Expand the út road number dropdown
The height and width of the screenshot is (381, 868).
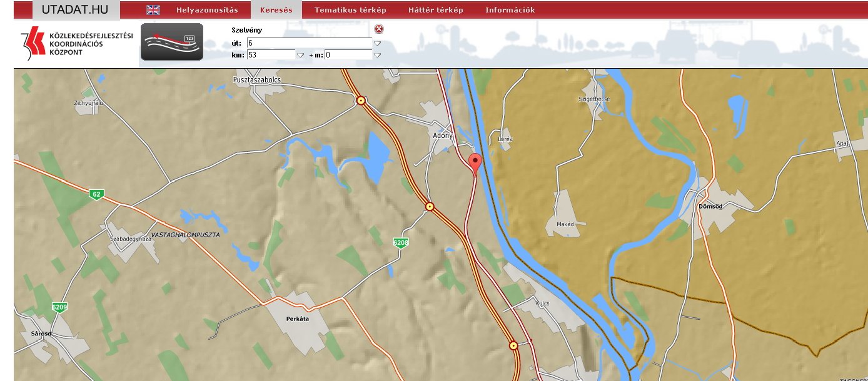point(377,43)
